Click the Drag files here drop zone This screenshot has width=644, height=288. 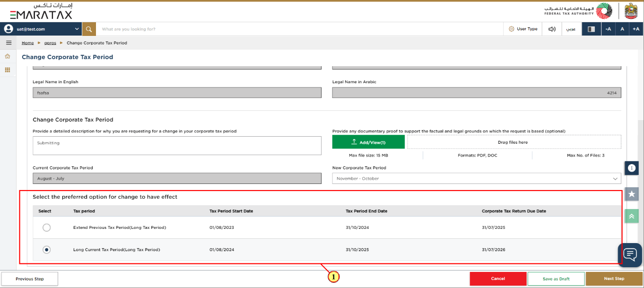[x=514, y=142]
